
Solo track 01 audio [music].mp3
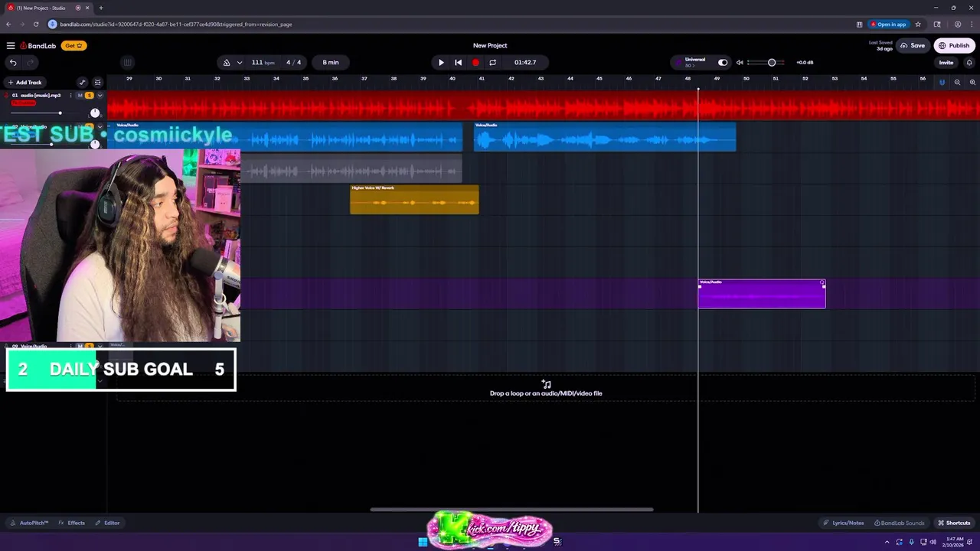[x=89, y=96]
